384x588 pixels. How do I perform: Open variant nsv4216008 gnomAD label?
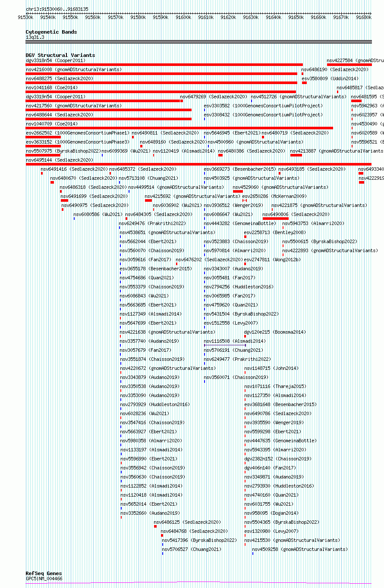(x=74, y=69)
